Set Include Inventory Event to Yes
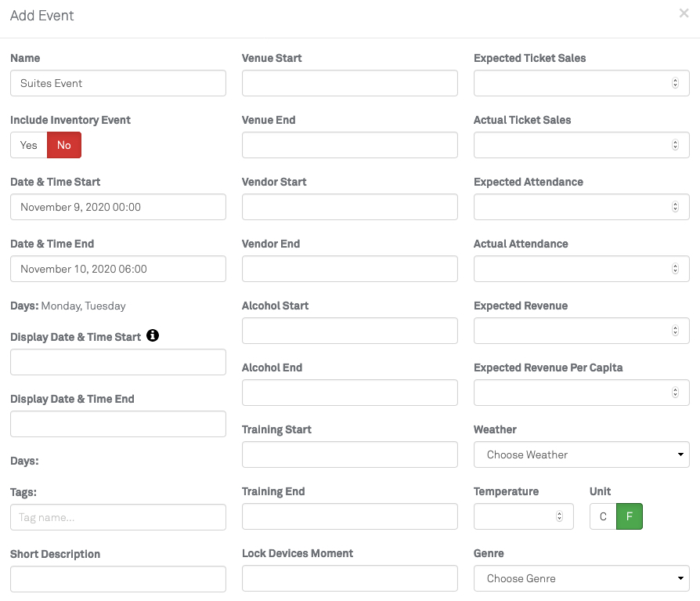Image resolution: width=700 pixels, height=601 pixels. (29, 145)
